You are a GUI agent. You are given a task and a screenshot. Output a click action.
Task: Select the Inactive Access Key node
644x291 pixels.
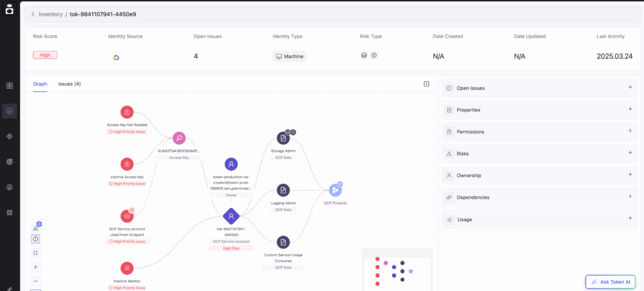pyautogui.click(x=127, y=164)
